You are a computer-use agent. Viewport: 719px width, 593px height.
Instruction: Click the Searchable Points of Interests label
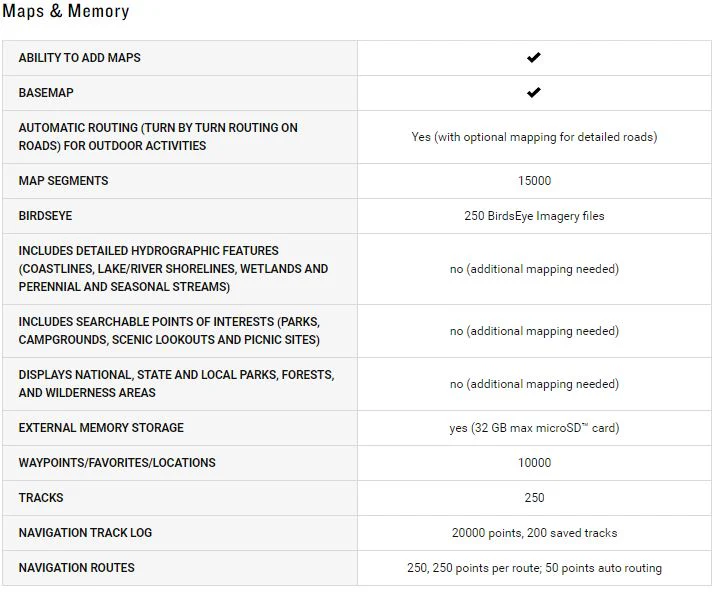tap(169, 331)
